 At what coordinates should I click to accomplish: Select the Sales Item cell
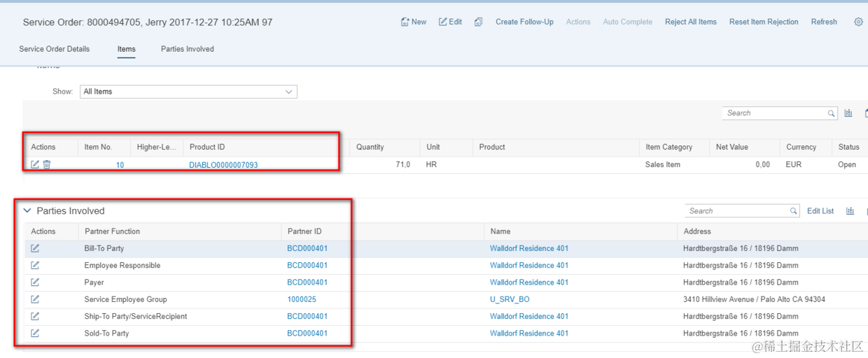[663, 165]
